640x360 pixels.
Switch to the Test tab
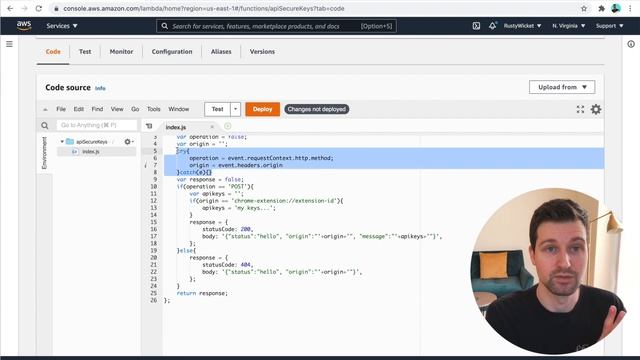[x=85, y=52]
